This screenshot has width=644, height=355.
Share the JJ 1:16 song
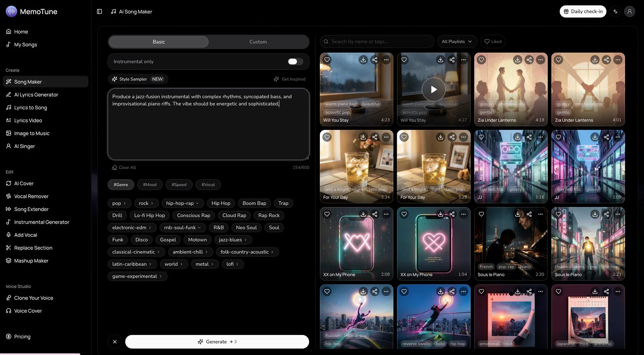pyautogui.click(x=529, y=137)
